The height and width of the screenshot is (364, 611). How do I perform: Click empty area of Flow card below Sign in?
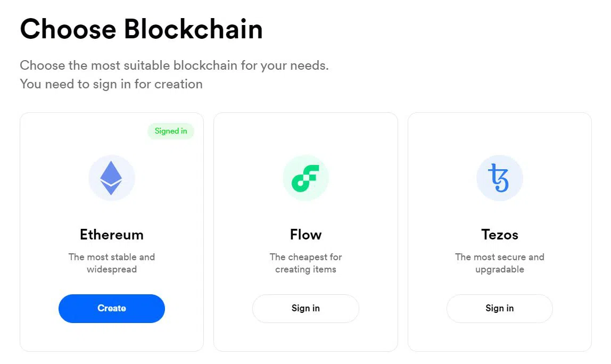(306, 337)
